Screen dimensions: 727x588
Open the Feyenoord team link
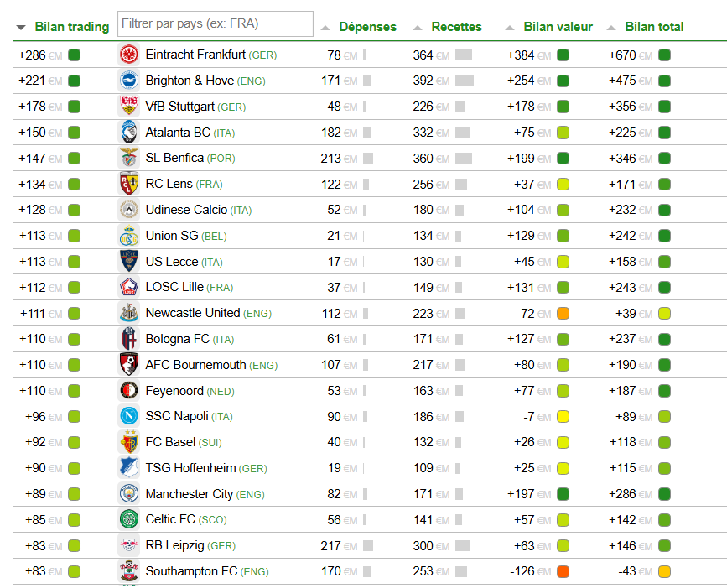(x=174, y=391)
